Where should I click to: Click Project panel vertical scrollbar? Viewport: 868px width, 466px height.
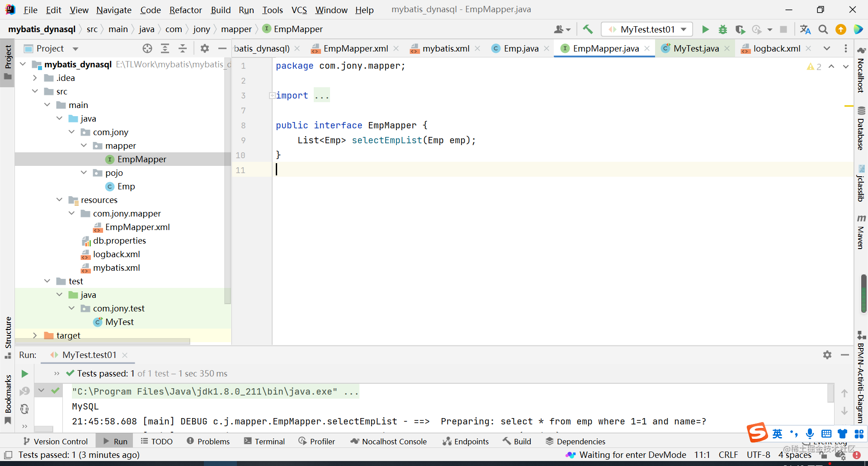227,181
